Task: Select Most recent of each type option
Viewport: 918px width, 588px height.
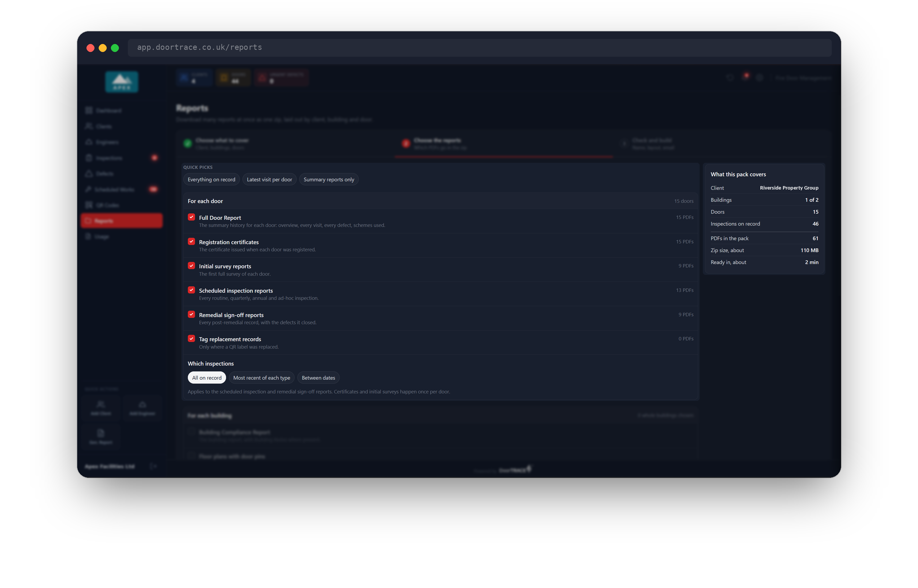Action: point(262,378)
